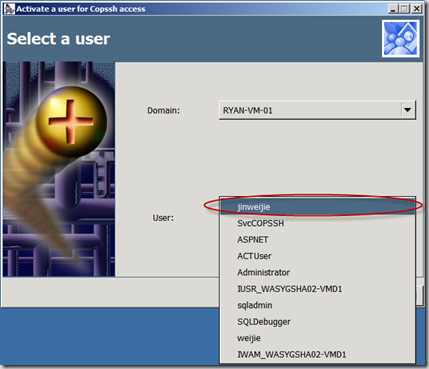Pick IUSR_WASYGSHA02-VMD1 from the user list
Screen dimensions: 429x369
(x=317, y=289)
